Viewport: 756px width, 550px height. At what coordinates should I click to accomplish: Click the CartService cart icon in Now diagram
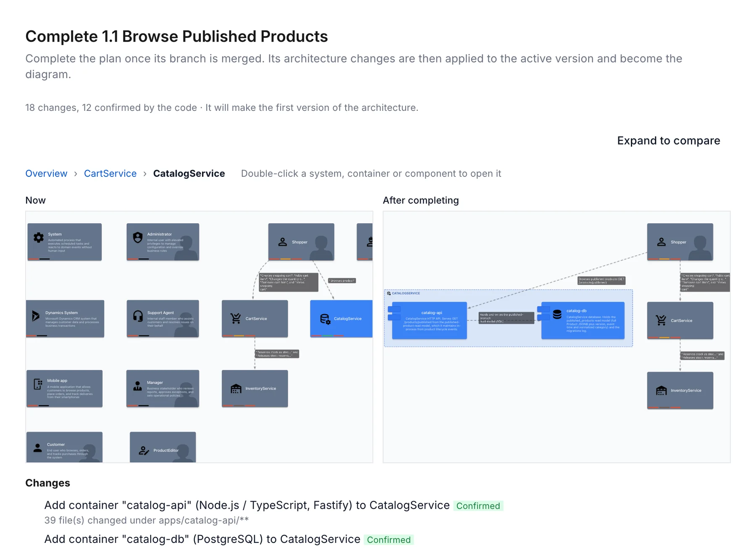236,319
